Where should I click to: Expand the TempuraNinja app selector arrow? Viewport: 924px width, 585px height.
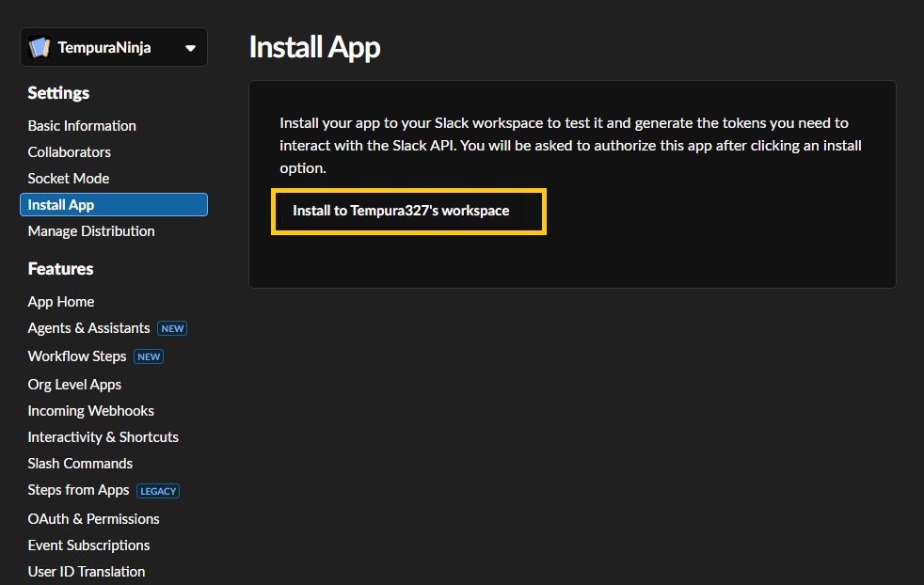(x=190, y=48)
